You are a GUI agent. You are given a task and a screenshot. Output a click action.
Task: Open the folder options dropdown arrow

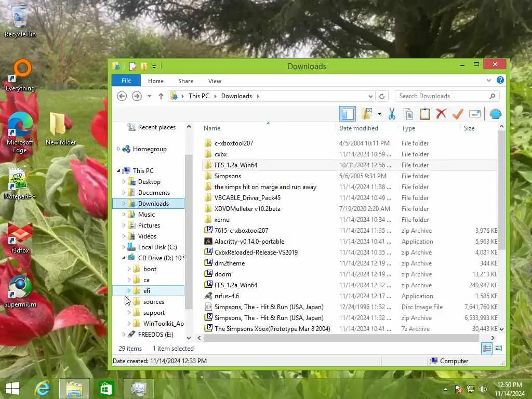[x=379, y=114]
